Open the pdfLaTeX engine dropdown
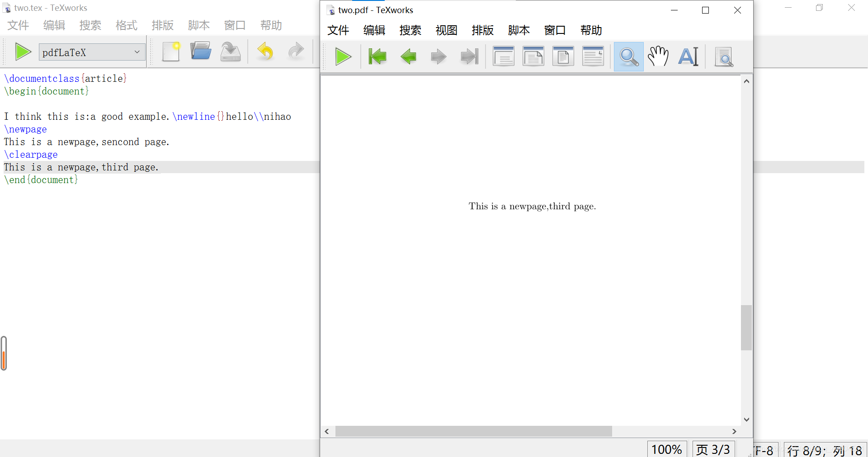This screenshot has width=868, height=457. [x=92, y=52]
